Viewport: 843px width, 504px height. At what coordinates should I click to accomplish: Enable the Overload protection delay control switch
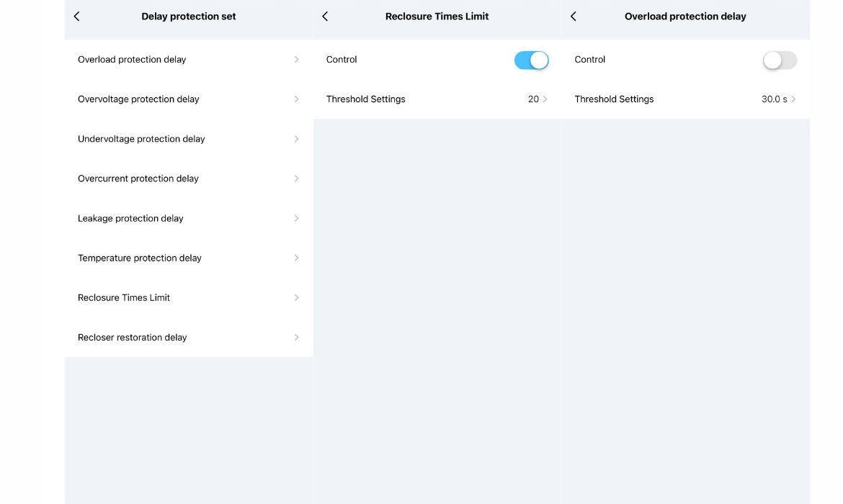click(780, 60)
